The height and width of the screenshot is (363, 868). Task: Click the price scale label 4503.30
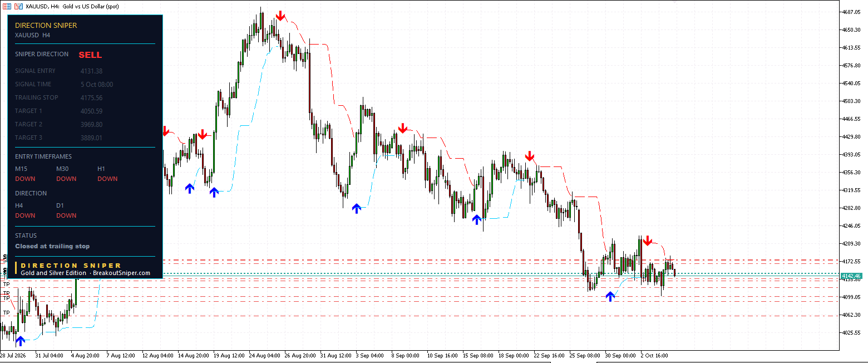pos(852,101)
